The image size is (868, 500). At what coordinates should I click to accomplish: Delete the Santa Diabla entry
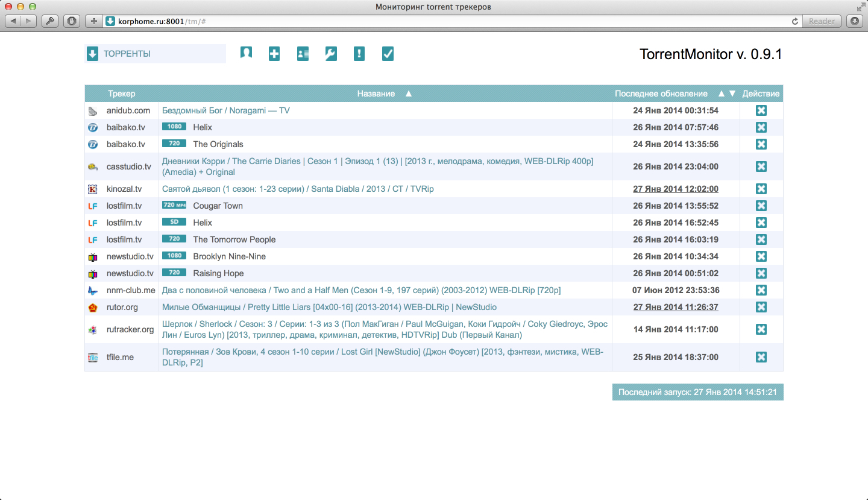pyautogui.click(x=761, y=189)
